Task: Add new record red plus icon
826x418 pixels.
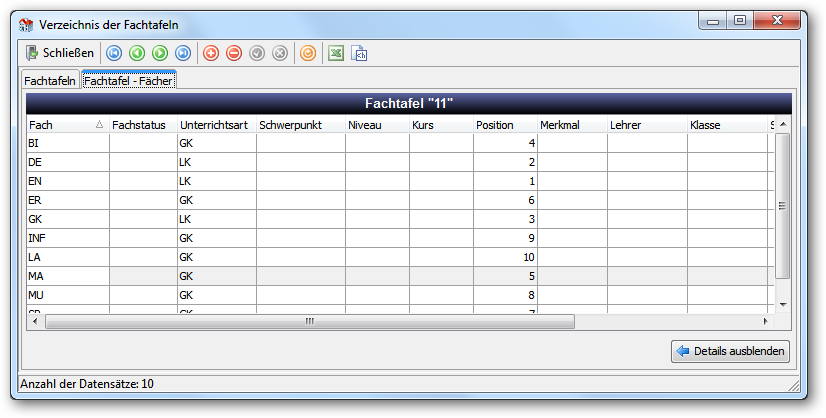Action: tap(211, 53)
